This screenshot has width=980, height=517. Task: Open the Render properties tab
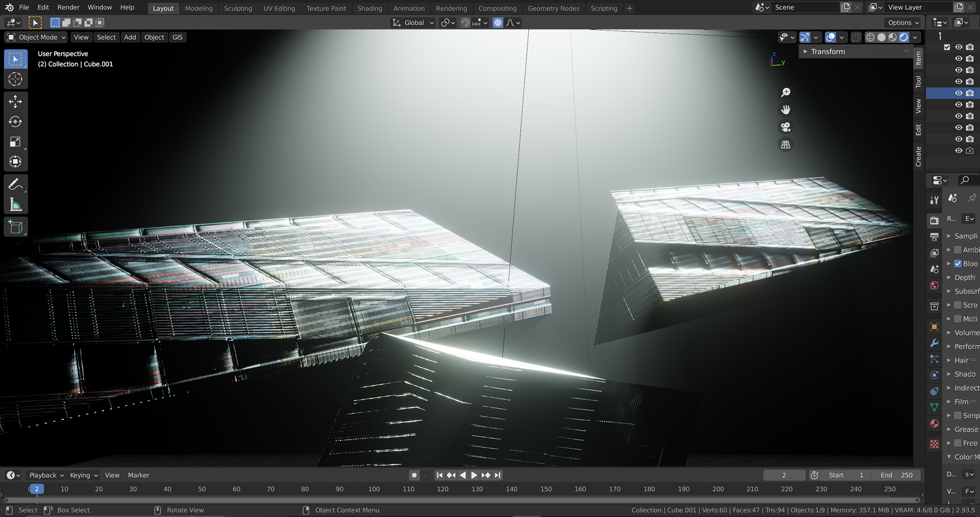[x=934, y=220]
